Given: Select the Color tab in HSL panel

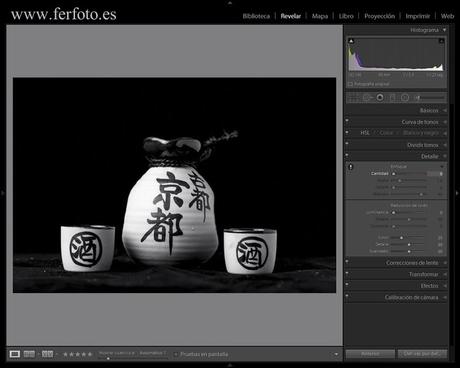Looking at the screenshot, I should (x=386, y=133).
